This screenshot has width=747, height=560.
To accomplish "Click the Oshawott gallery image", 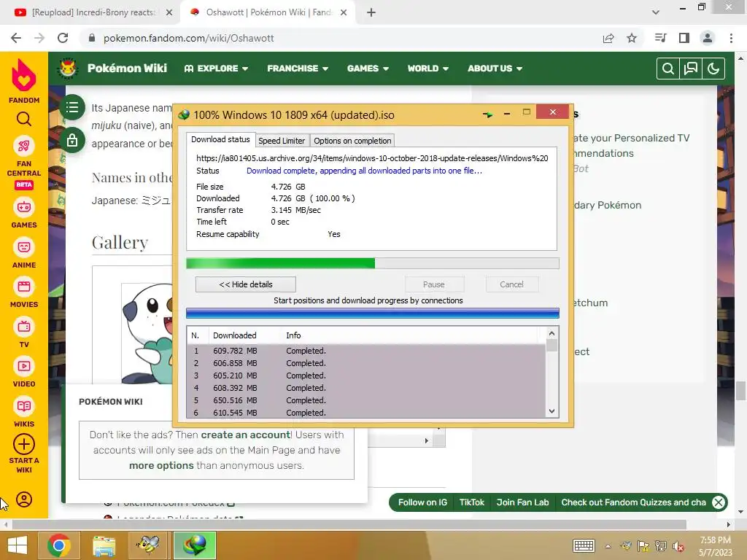I will (x=147, y=333).
